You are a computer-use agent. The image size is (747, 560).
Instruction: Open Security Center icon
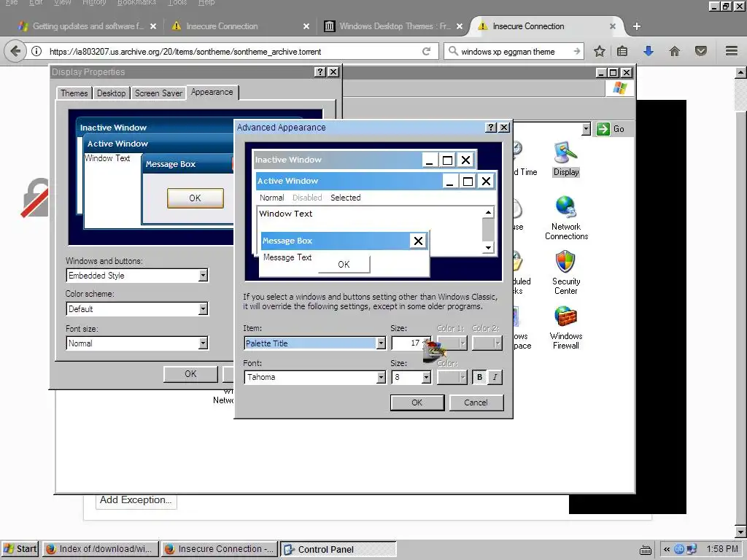pos(566,273)
